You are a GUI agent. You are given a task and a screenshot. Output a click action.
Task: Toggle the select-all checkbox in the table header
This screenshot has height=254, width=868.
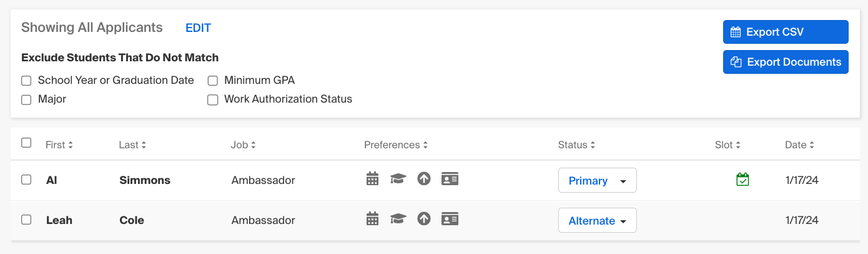[26, 143]
